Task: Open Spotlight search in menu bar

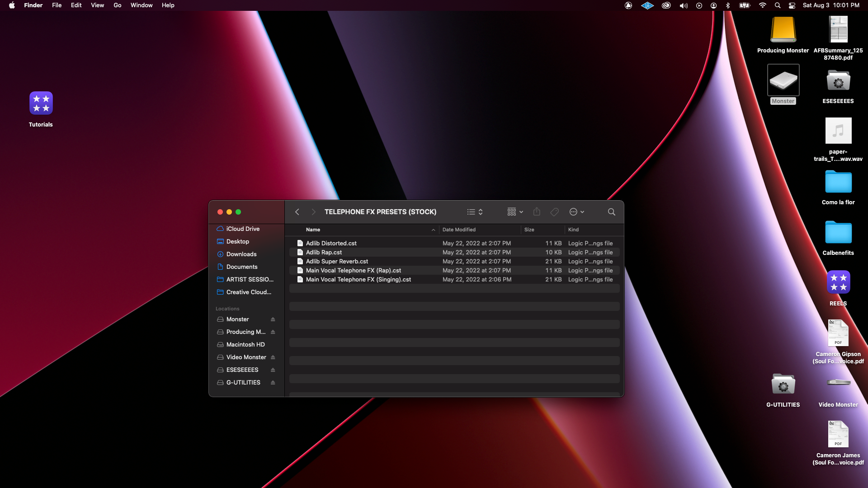Action: click(x=778, y=5)
